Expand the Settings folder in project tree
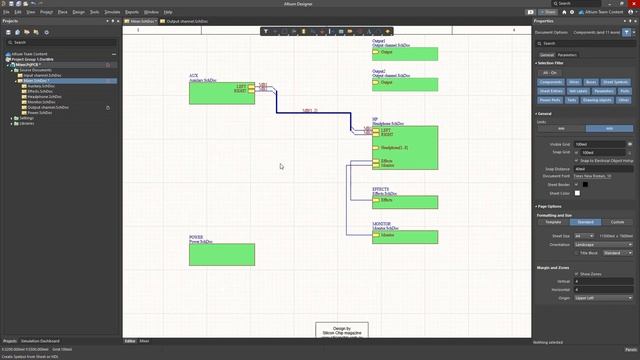Screen dimensions: 640x360 point(11,118)
